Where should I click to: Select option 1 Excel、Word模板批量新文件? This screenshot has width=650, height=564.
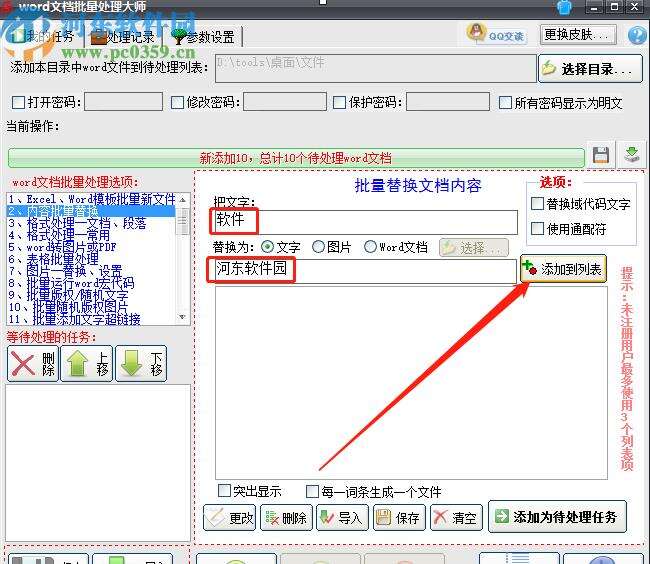click(91, 199)
